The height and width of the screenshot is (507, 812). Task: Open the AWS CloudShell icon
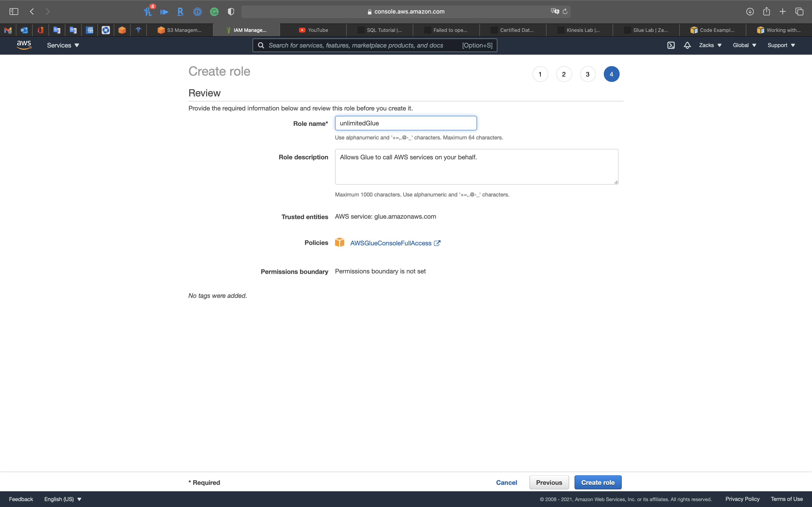[671, 45]
